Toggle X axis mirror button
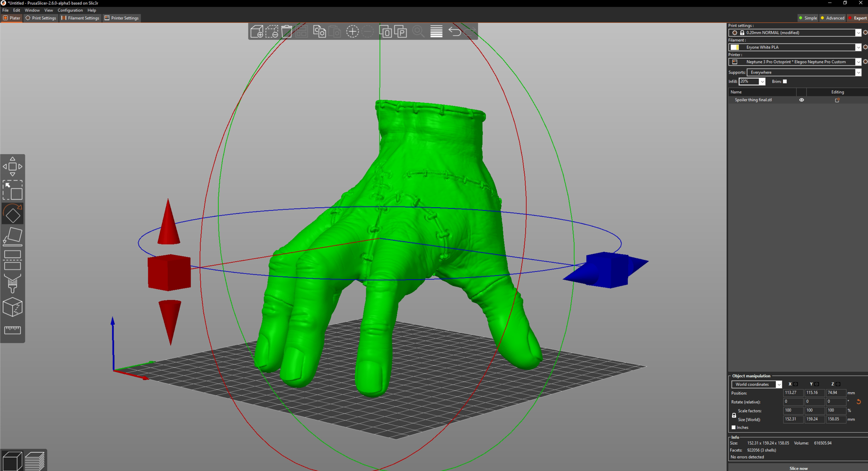Viewport: 868px width, 471px height. tap(795, 384)
